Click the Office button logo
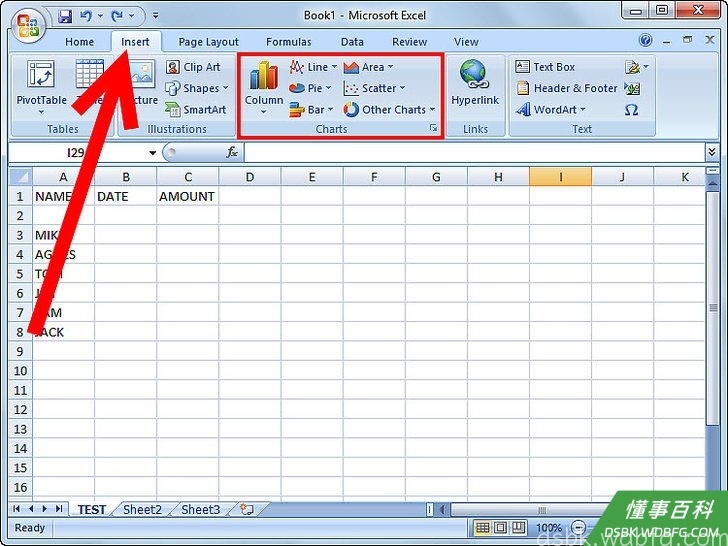This screenshot has height=546, width=728. click(x=28, y=26)
